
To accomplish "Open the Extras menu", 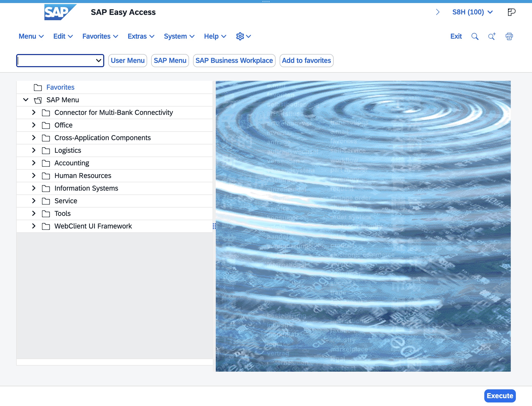I will pos(141,36).
